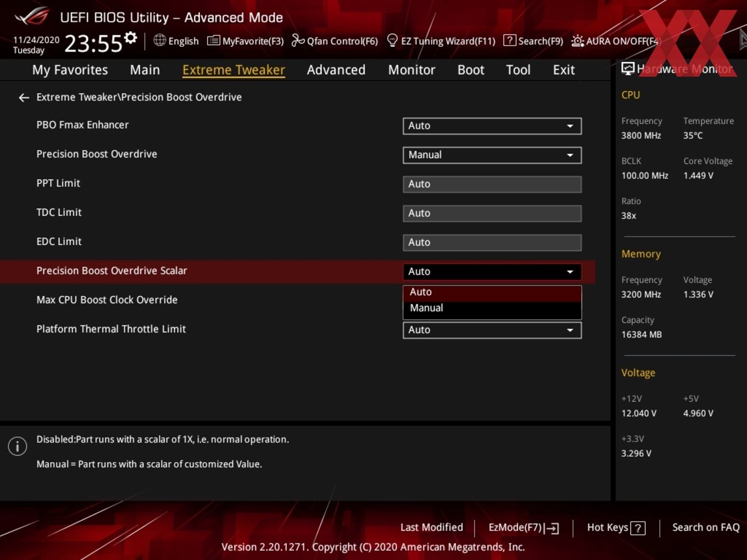
Task: Click the 23:55 clock display
Action: (93, 43)
